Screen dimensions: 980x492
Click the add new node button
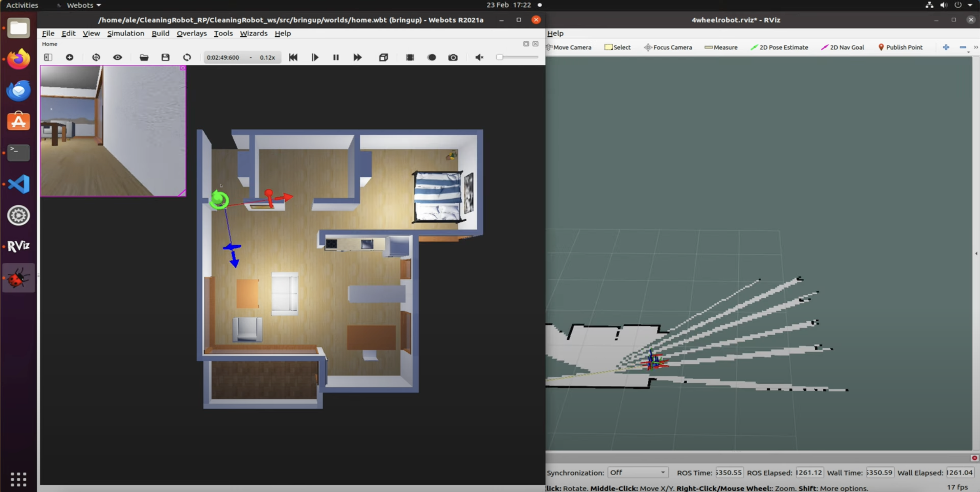[x=70, y=57]
